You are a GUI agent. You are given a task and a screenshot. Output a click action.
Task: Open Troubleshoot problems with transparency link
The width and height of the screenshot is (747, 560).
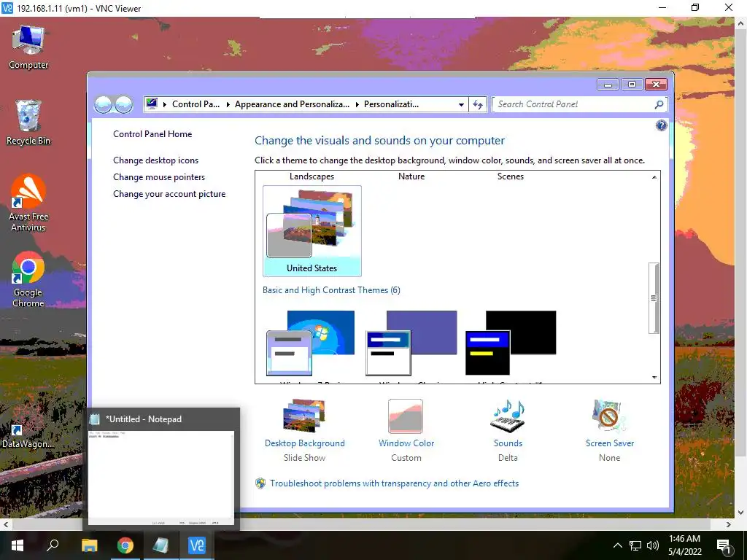(395, 483)
